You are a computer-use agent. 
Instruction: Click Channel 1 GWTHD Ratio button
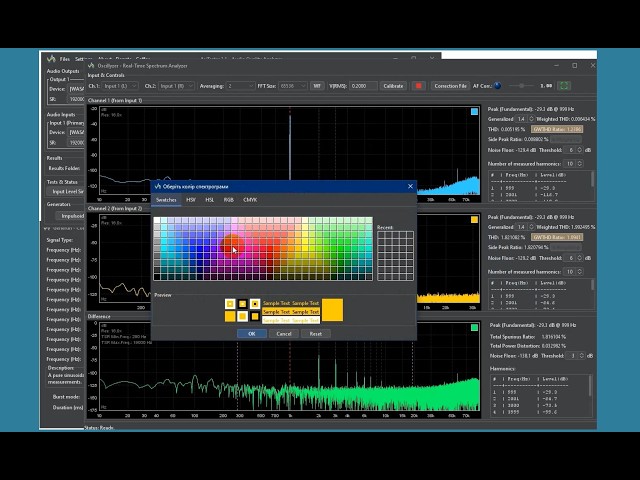(x=557, y=129)
